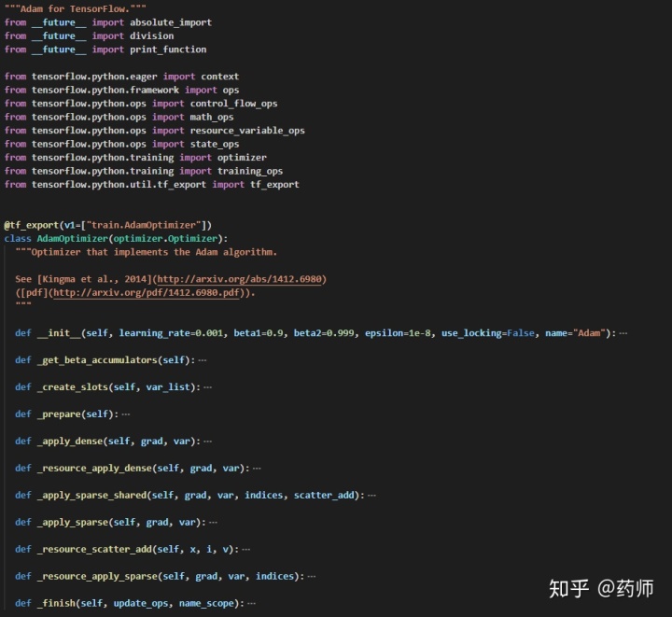Image resolution: width=672 pixels, height=617 pixels.
Task: Expand folded _resource_scatter_add ellipsis
Action: [246, 549]
